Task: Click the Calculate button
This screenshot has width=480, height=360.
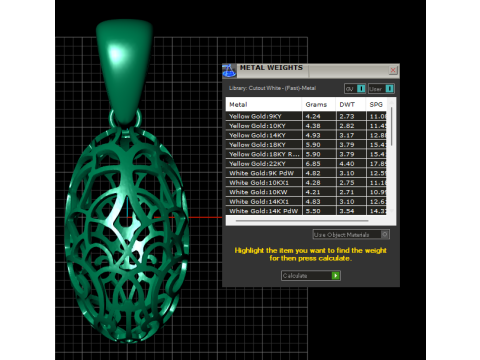Action: (x=311, y=276)
